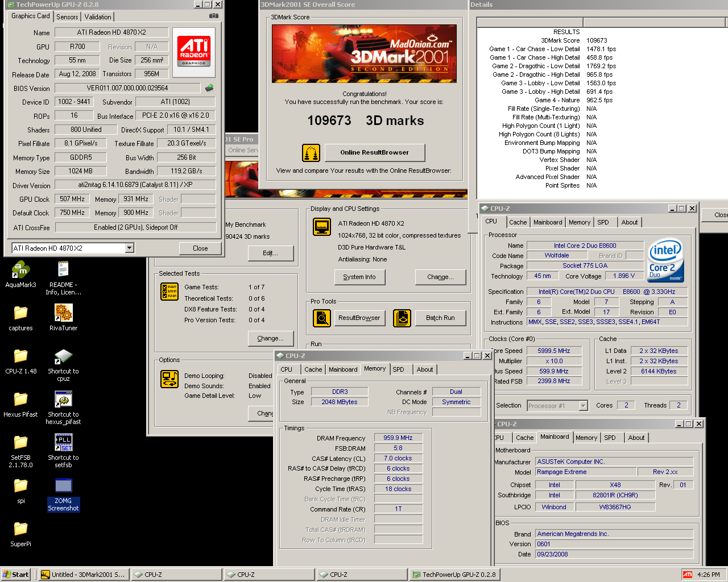728x582 pixels.
Task: Click the BIOS Version field in GPU-Z
Action: (x=127, y=88)
